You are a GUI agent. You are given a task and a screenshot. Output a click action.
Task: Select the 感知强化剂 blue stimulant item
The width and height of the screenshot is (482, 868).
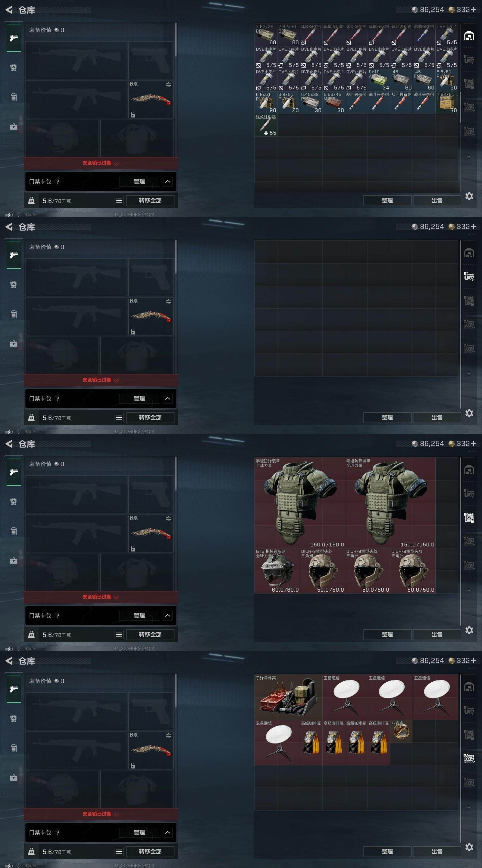(x=424, y=35)
